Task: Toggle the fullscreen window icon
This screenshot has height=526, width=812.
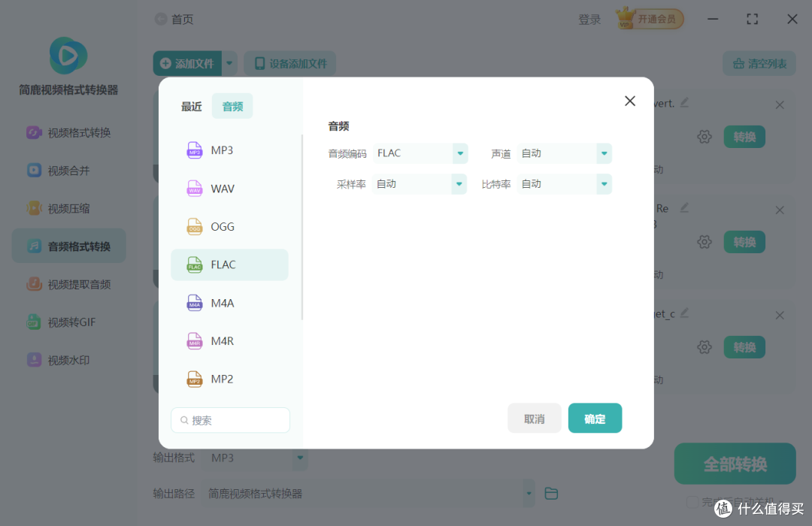Action: click(752, 19)
